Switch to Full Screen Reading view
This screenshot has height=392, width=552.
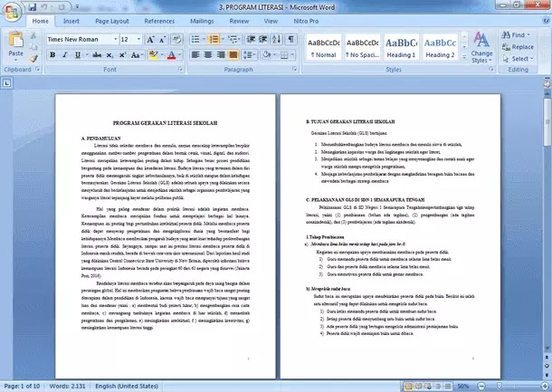(x=419, y=387)
